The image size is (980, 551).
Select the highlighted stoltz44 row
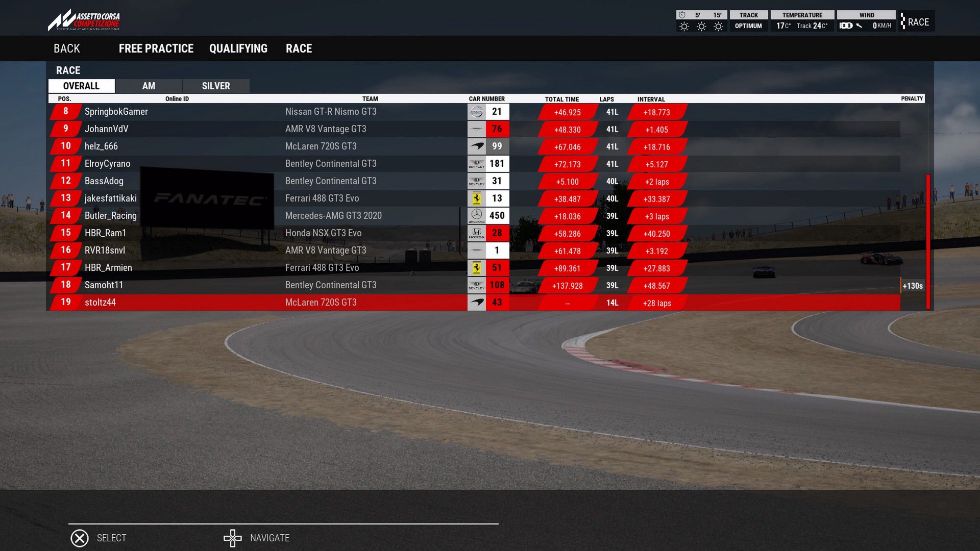click(x=475, y=303)
